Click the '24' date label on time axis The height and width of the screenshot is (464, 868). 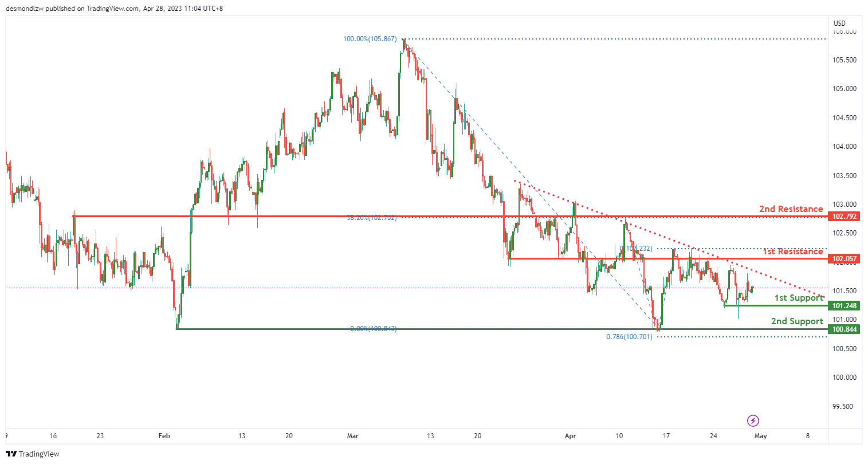point(713,436)
